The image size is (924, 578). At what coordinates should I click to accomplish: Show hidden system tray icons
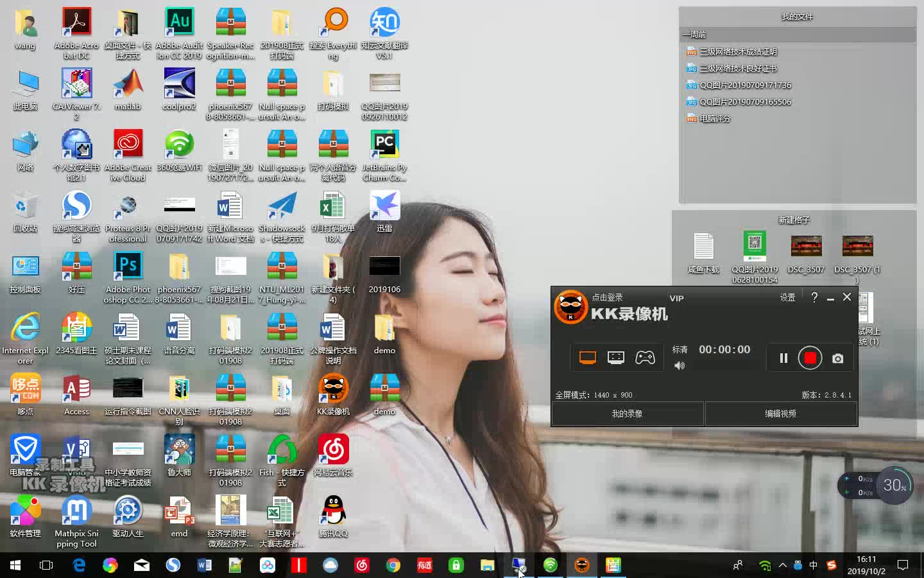coord(783,565)
